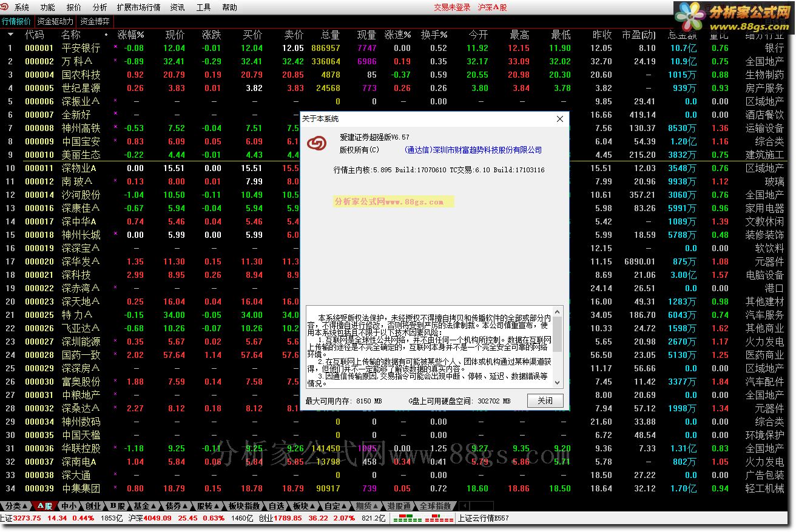Select the 港股通 bottom tab
Screen dimensions: 796x532
(399, 506)
